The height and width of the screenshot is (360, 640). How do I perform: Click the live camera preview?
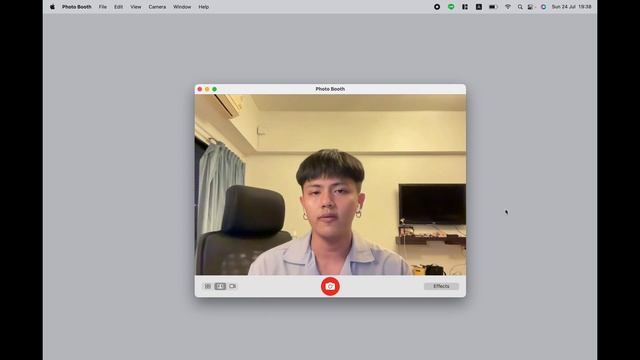coord(330,184)
